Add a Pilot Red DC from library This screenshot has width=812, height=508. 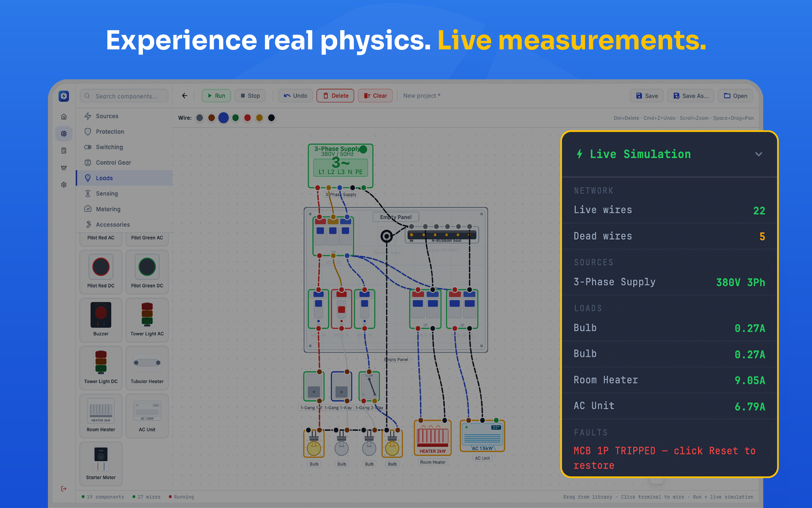(101, 272)
